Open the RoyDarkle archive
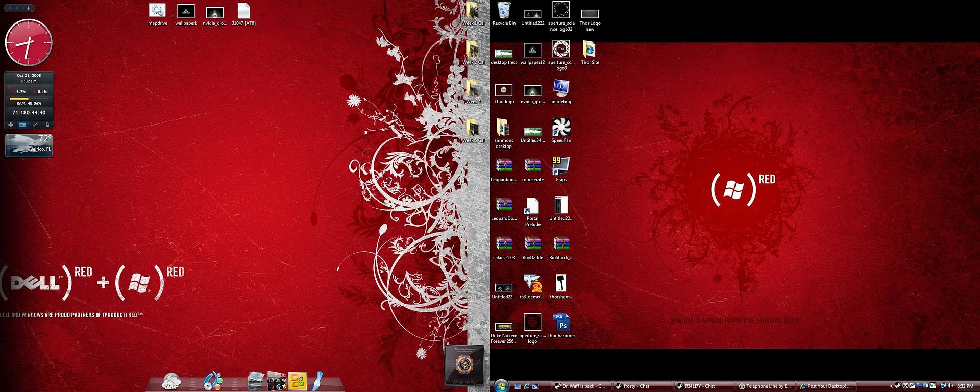Viewport: 980px width, 392px height. coord(532,248)
